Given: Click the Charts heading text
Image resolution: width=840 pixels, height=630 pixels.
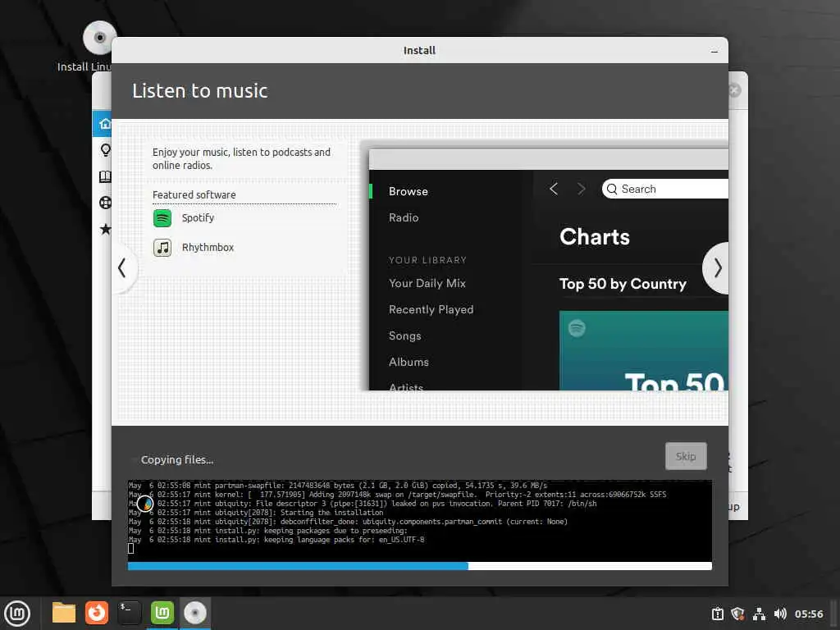Looking at the screenshot, I should coord(595,237).
